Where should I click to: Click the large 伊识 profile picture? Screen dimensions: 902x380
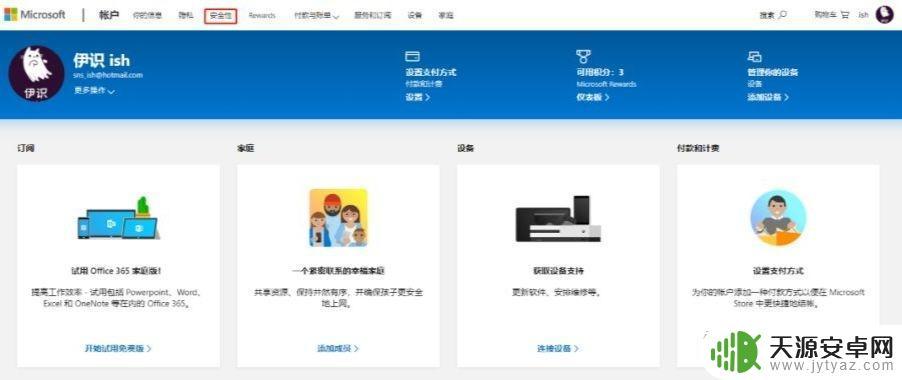click(x=36, y=74)
